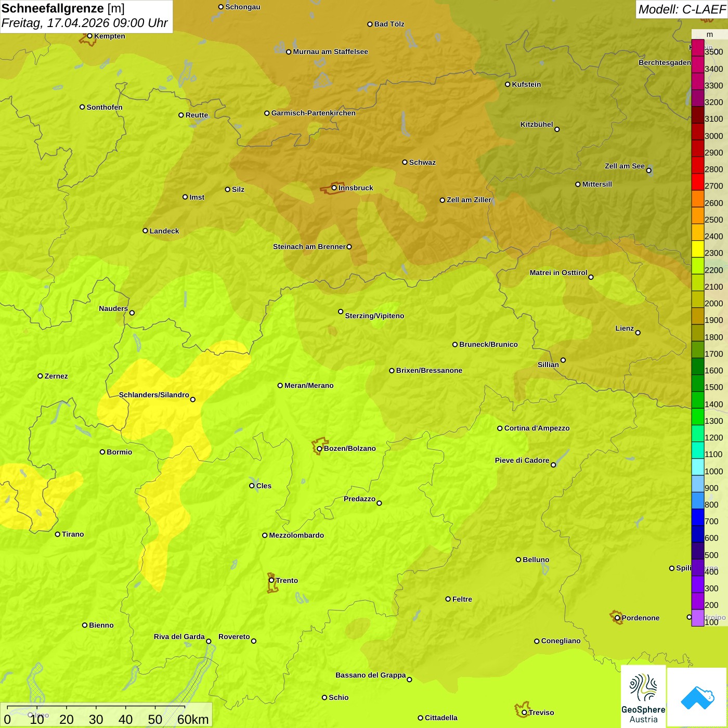Click the Silz label
This screenshot has width=728, height=728.
pyautogui.click(x=238, y=189)
